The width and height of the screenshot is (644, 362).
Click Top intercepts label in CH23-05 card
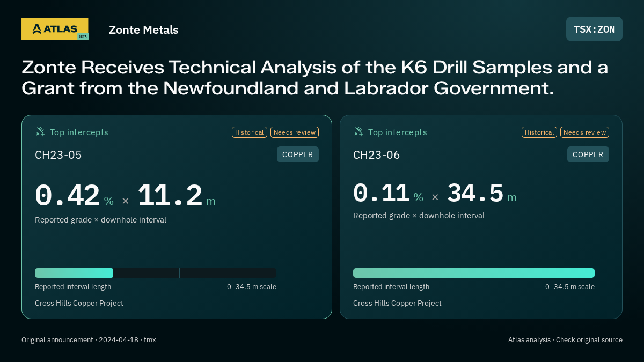(79, 132)
